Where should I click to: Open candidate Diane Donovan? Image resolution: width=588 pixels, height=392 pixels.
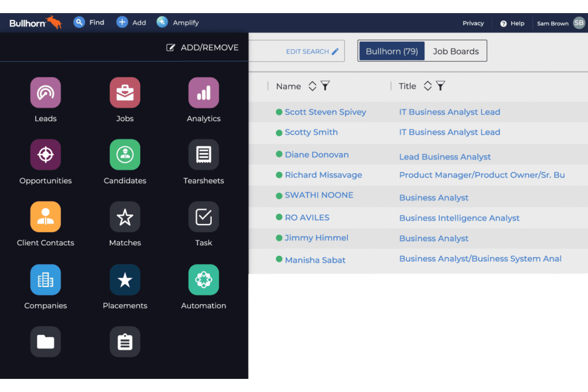tap(317, 154)
